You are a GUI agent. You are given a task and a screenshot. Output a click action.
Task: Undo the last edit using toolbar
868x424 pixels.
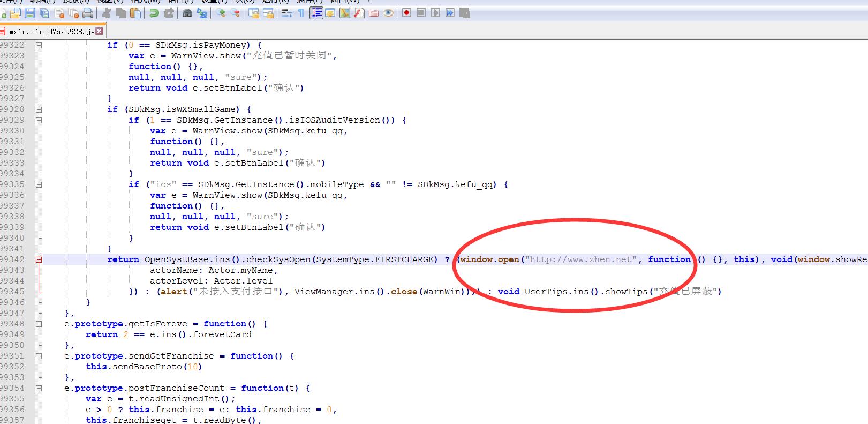(x=154, y=13)
